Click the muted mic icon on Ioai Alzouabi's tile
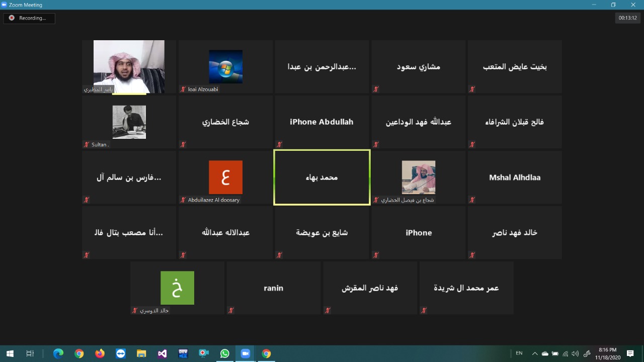This screenshot has width=644, height=362. point(183,89)
